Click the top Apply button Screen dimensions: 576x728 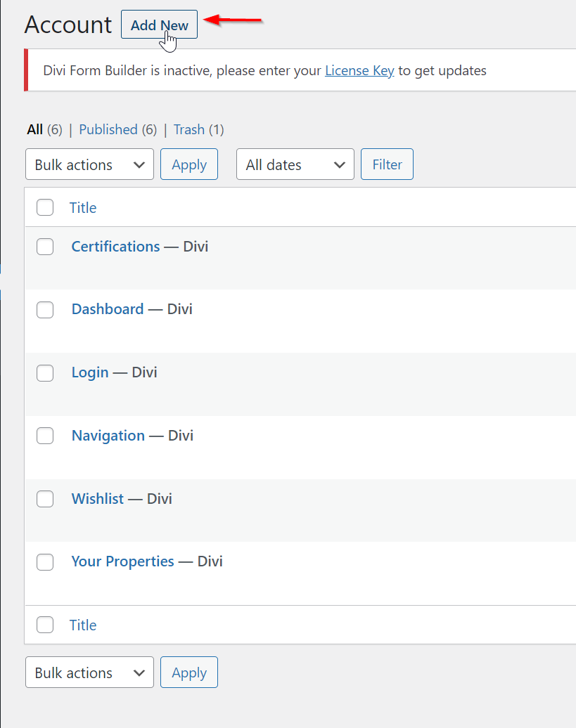188,164
